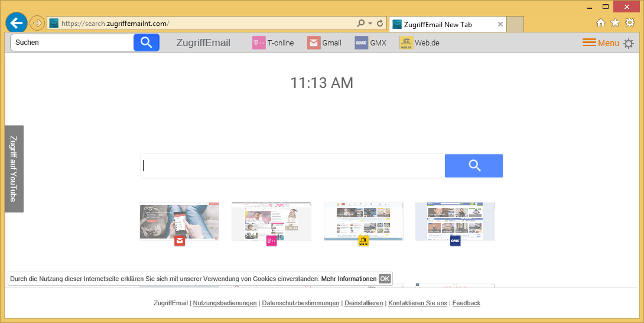
Task: Open the GMX toolbar shortcut
Action: tap(370, 43)
